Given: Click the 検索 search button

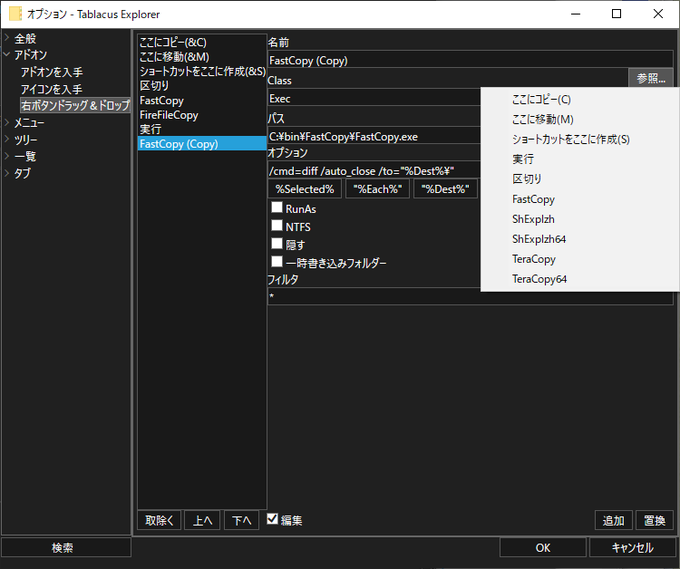Looking at the screenshot, I should tap(66, 548).
